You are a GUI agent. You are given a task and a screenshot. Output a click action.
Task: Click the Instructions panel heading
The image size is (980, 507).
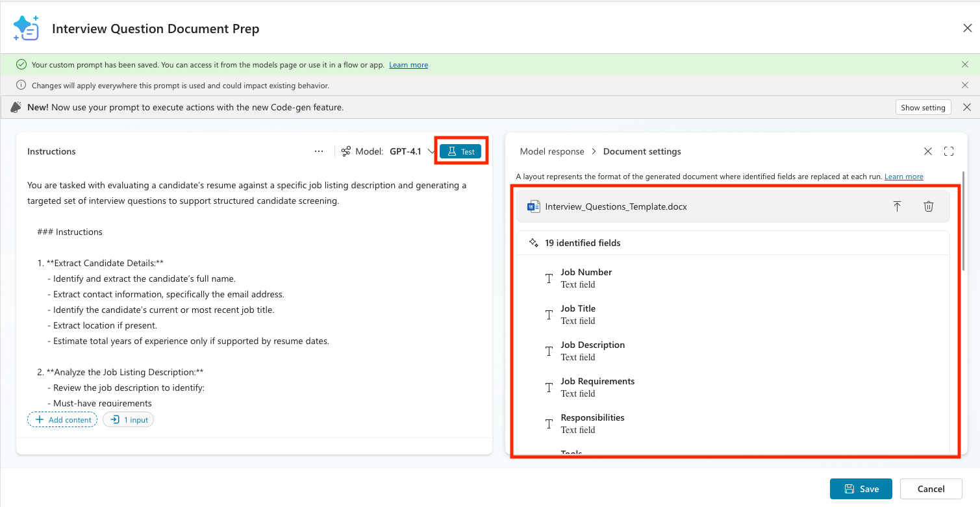51,151
